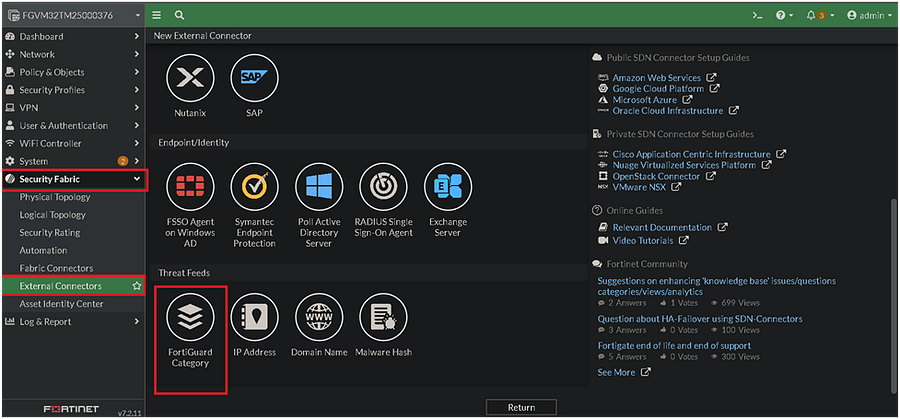Expand the Dashboard menu
The image size is (900, 419).
[x=73, y=36]
